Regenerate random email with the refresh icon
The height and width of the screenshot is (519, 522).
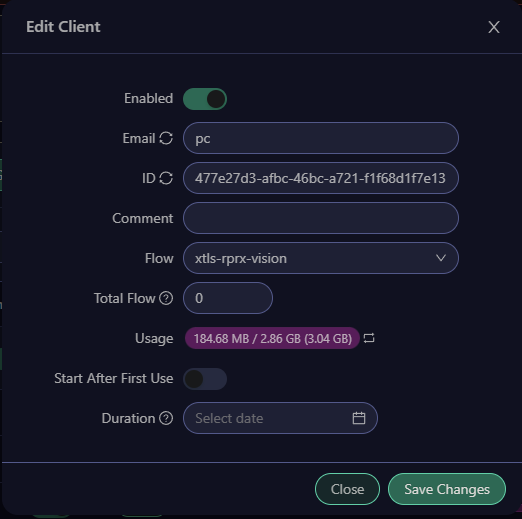coord(166,138)
